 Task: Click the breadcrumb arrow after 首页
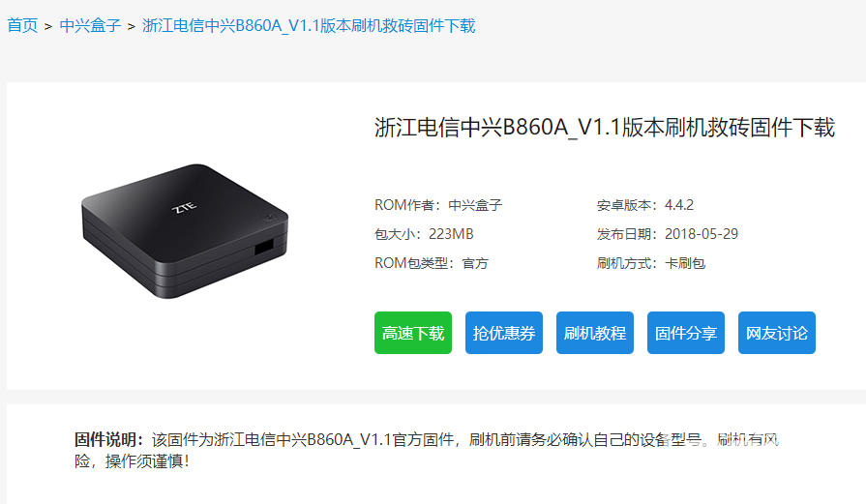(x=48, y=26)
